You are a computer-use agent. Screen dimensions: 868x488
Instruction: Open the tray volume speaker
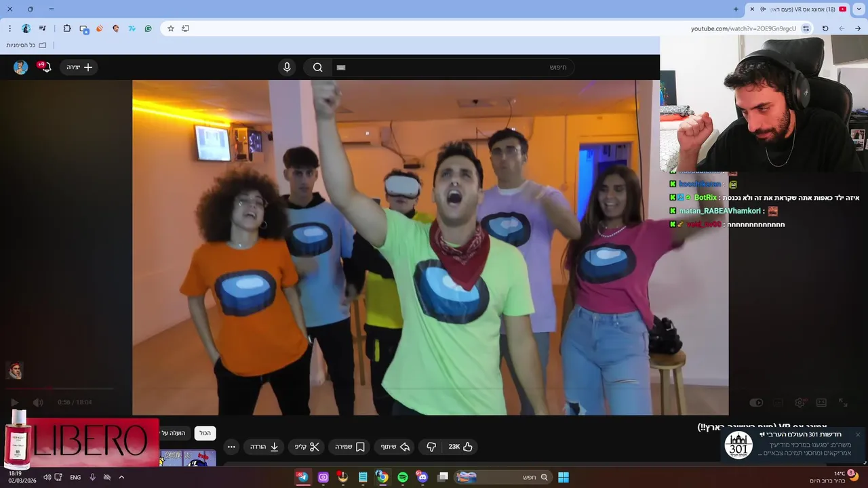pos(47,477)
